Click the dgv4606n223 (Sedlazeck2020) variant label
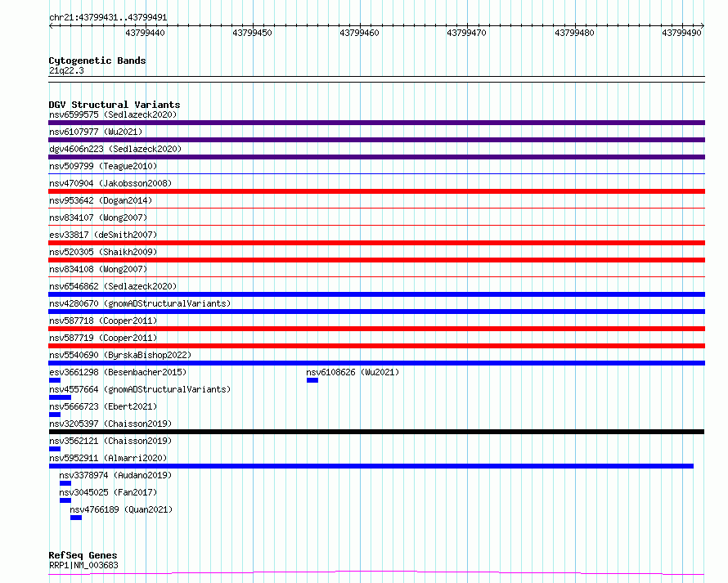This screenshot has width=728, height=583. (115, 149)
